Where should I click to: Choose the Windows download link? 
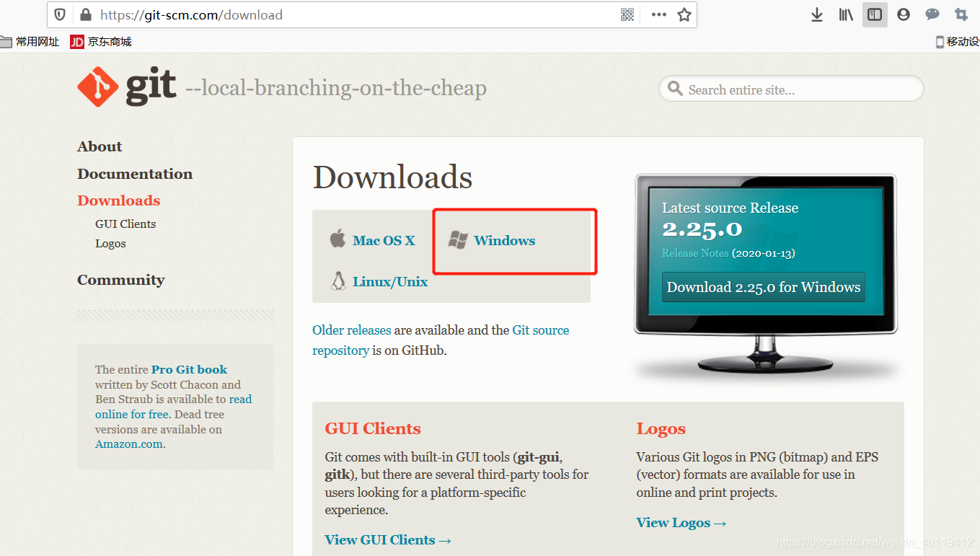pyautogui.click(x=505, y=241)
